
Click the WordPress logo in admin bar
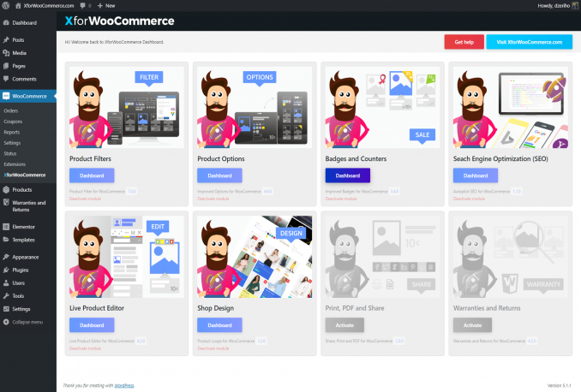point(6,5)
